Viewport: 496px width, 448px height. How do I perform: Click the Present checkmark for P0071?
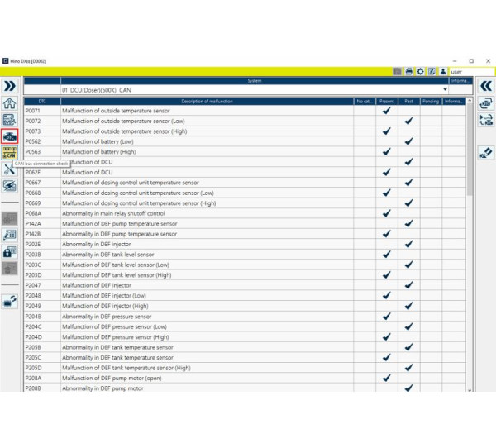(386, 110)
